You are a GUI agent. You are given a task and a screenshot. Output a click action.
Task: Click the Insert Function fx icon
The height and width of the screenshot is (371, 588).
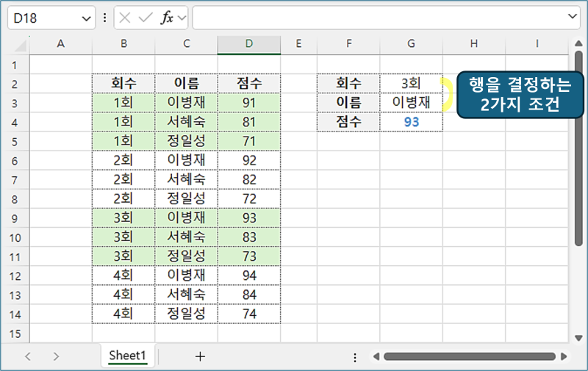point(167,18)
